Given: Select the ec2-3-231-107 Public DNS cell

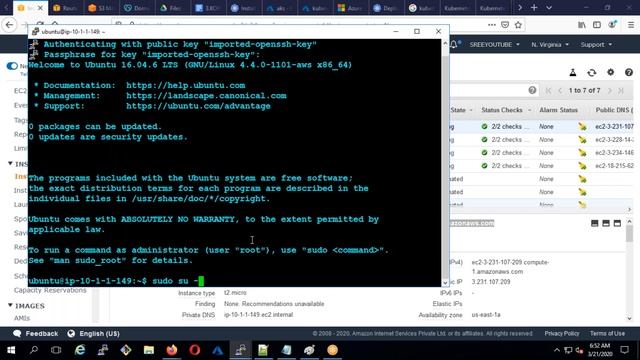Looking at the screenshot, I should [614, 127].
